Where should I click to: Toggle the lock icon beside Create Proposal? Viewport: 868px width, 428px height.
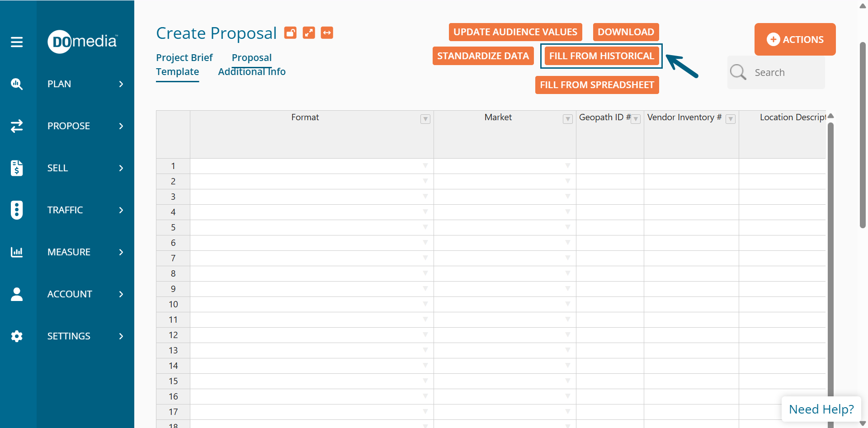(290, 33)
